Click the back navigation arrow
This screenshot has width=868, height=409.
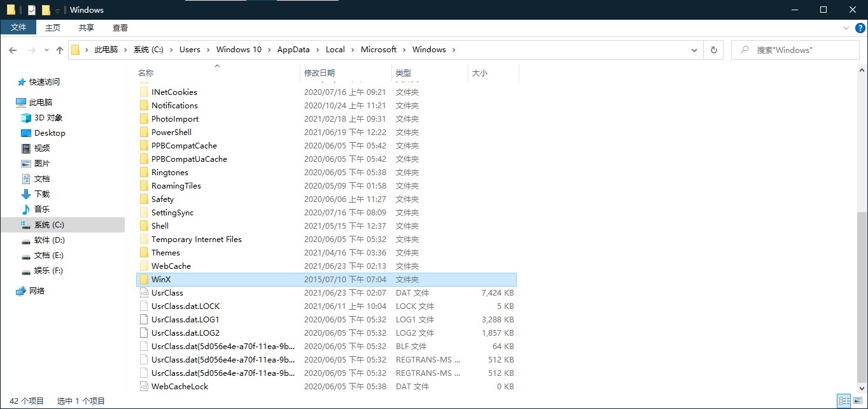tap(13, 49)
